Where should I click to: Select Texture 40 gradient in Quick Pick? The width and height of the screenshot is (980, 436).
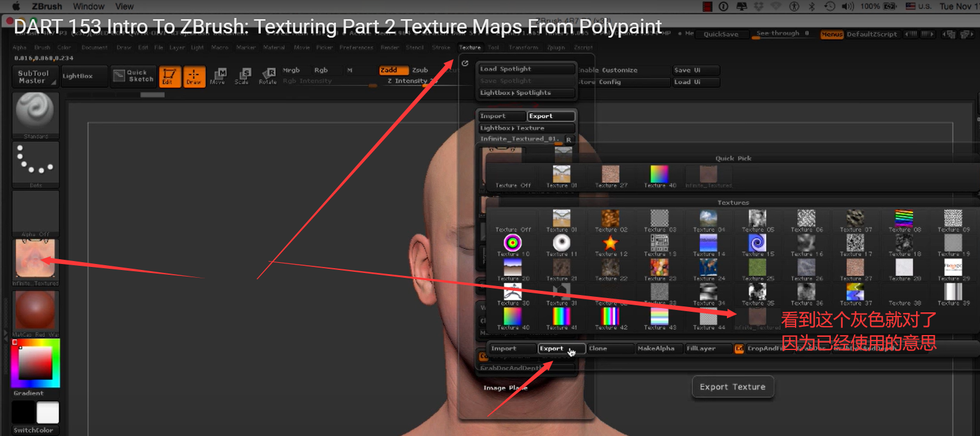660,177
